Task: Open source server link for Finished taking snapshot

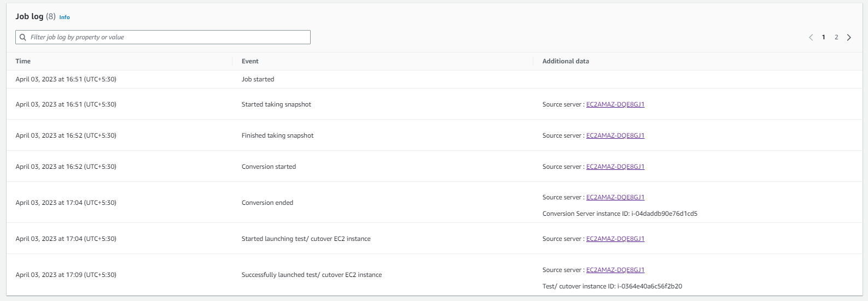Action: pyautogui.click(x=615, y=135)
